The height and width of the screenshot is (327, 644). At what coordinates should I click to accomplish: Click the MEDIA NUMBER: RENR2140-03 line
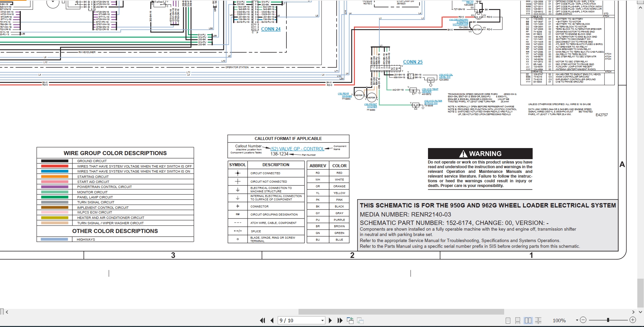405,215
